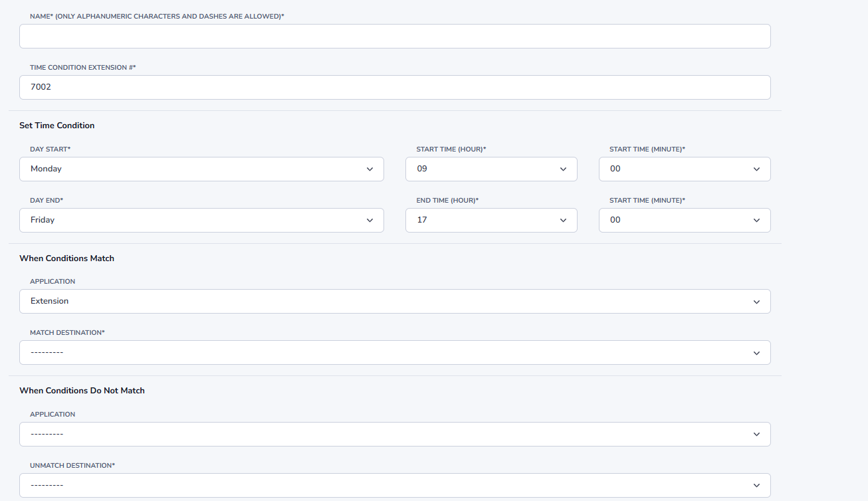Click the chevron arrow in the Friday field
This screenshot has height=501, width=868.
tap(370, 221)
